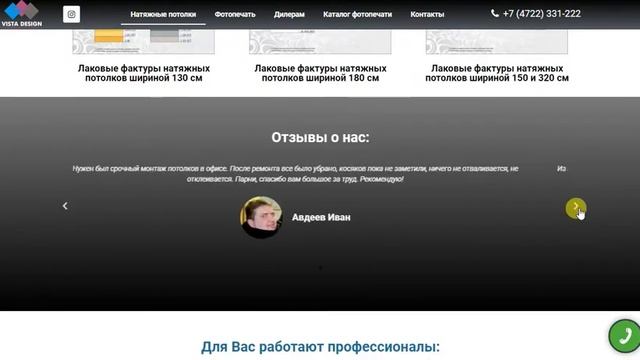The image size is (640, 360).
Task: Open thumbnail above 180 см textures caption
Action: 320,42
